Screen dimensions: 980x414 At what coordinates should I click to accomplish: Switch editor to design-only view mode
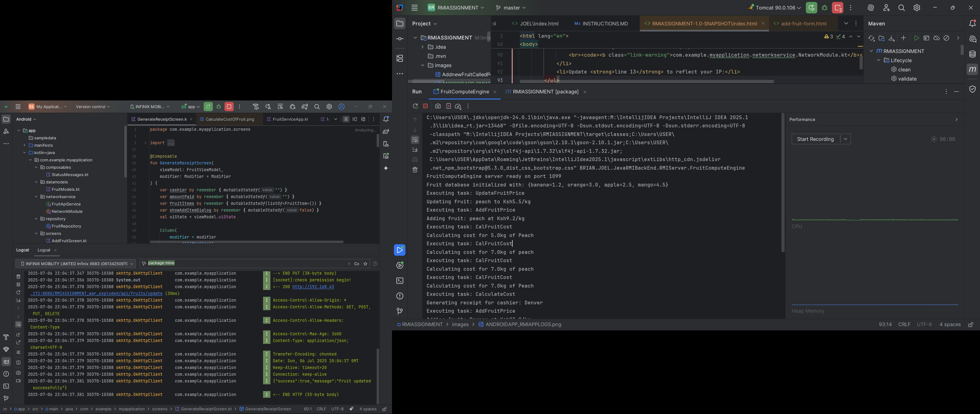click(363, 119)
